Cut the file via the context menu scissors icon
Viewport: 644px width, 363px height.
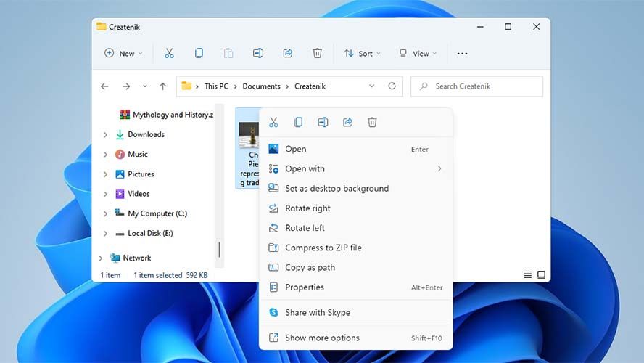coord(273,122)
